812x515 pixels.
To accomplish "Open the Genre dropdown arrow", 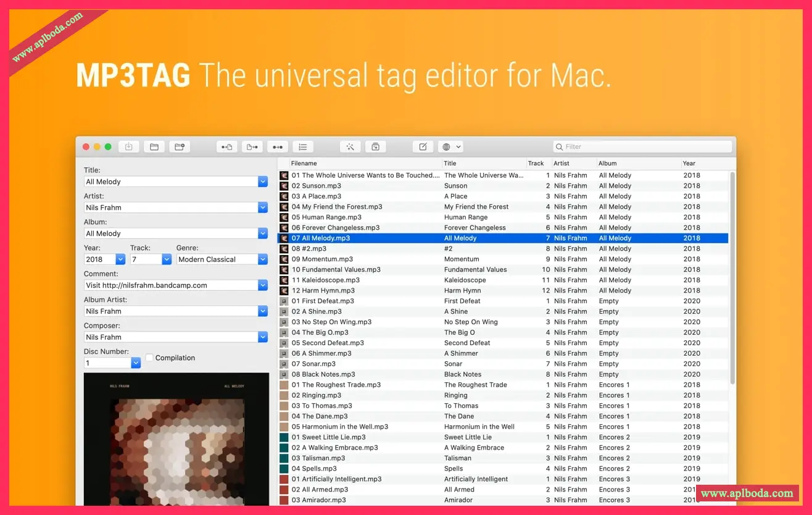I will pyautogui.click(x=263, y=259).
